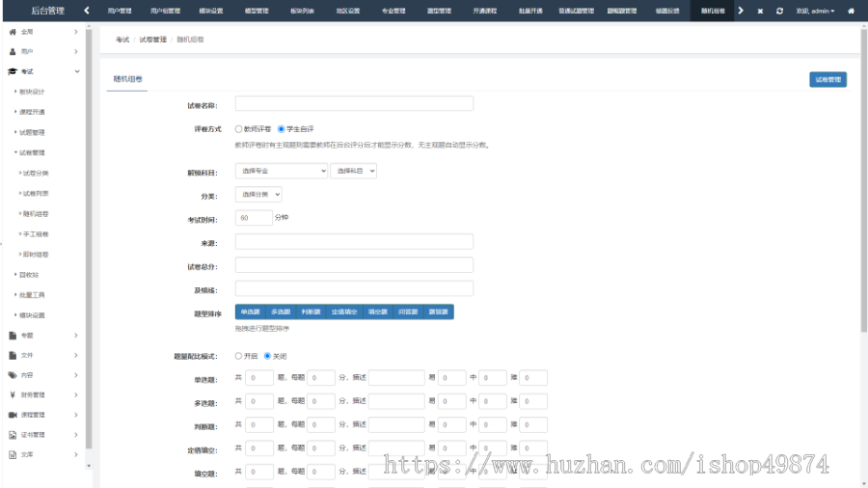This screenshot has height=488, width=868.
Task: Switch to 批量开通 top tab
Action: tap(530, 11)
